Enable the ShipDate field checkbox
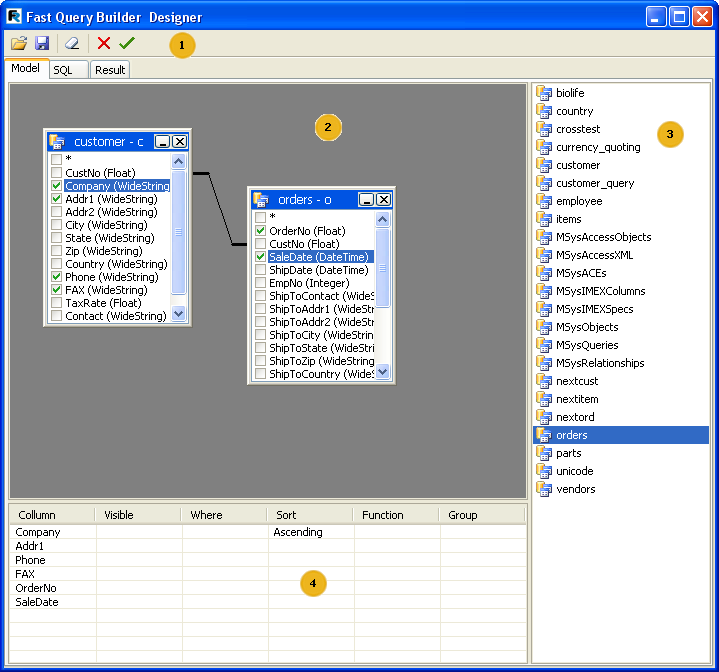 coord(261,270)
